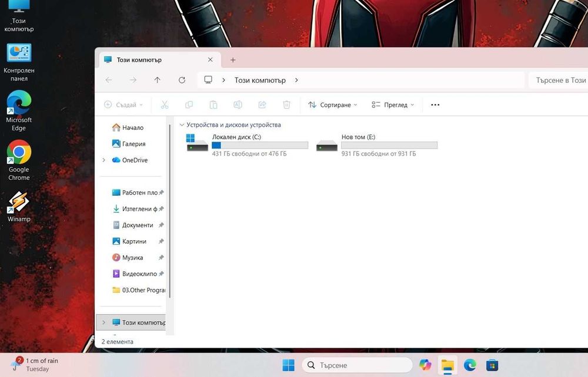Open the Control Panel desktop icon
588x377 pixels.
[x=19, y=62]
